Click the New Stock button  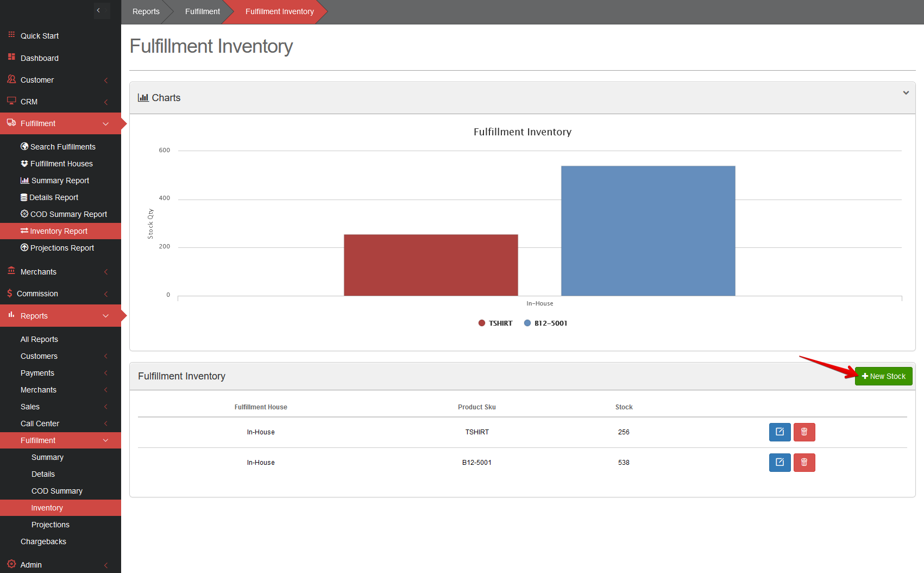point(883,376)
